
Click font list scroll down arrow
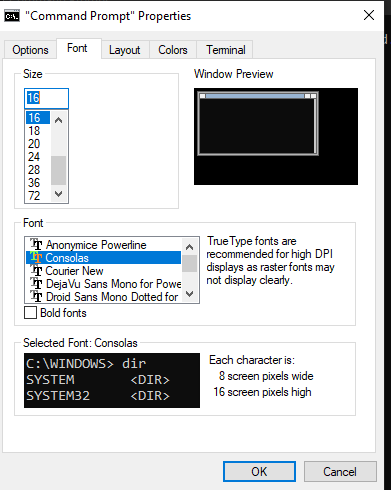click(x=190, y=294)
